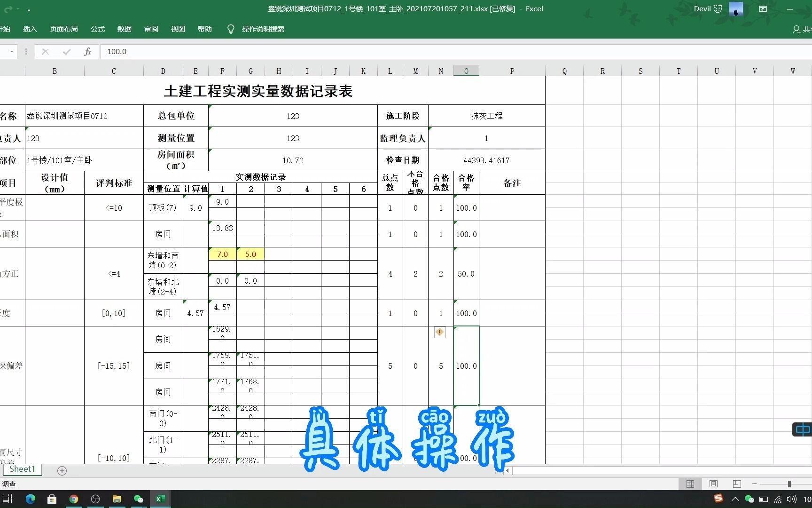Click the lightbulb tell-me icon

click(230, 29)
